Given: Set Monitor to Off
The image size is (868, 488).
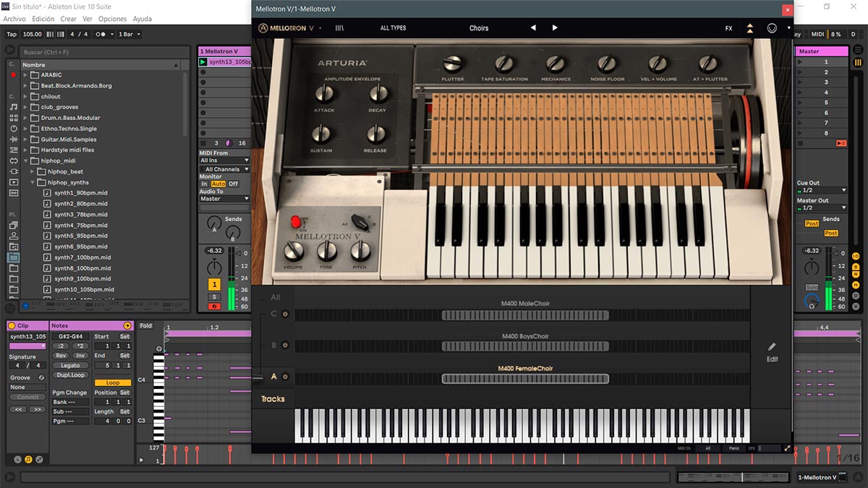Looking at the screenshot, I should pyautogui.click(x=233, y=184).
